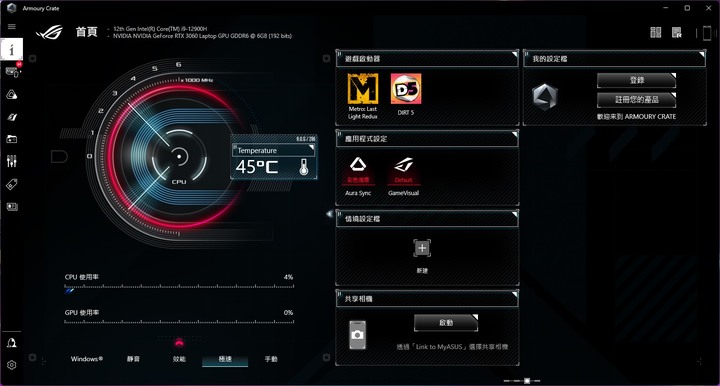Open the Featured price tag icon
This screenshot has height=386, width=720.
(x=12, y=185)
